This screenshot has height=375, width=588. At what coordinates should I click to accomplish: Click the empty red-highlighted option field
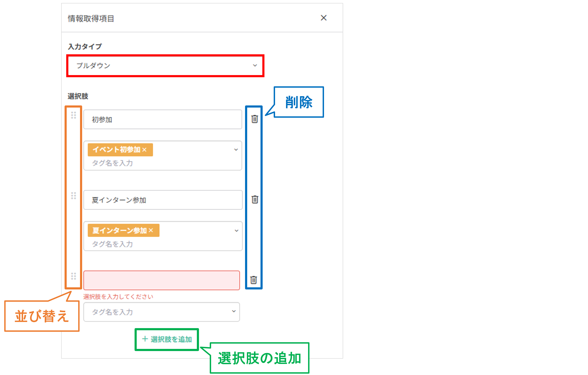tap(162, 280)
